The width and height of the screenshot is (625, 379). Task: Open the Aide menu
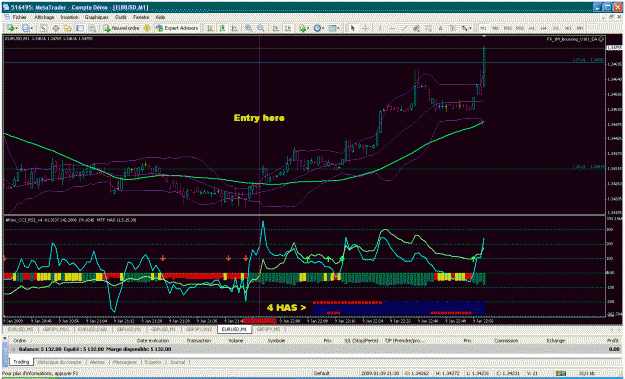click(160, 17)
